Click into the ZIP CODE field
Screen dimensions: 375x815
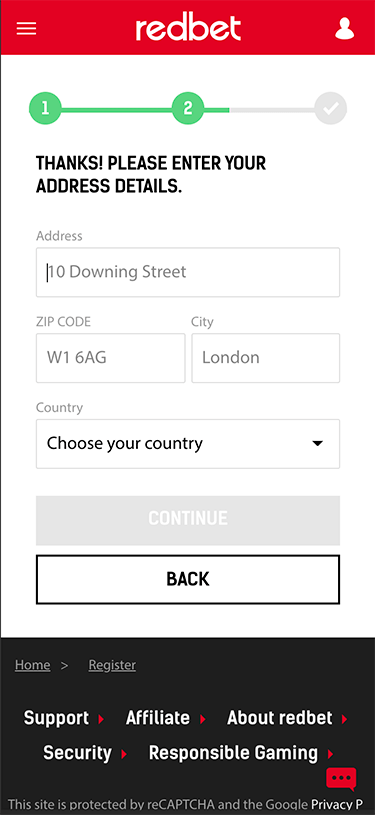(110, 358)
